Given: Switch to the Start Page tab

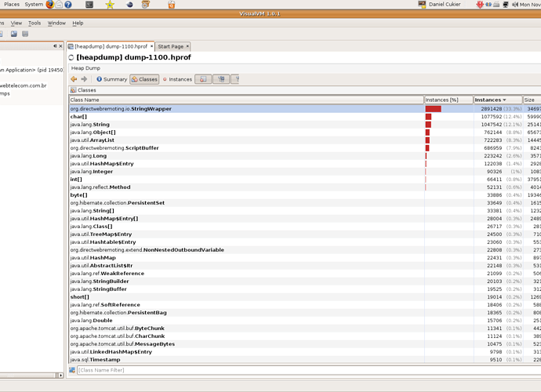Looking at the screenshot, I should (x=171, y=46).
